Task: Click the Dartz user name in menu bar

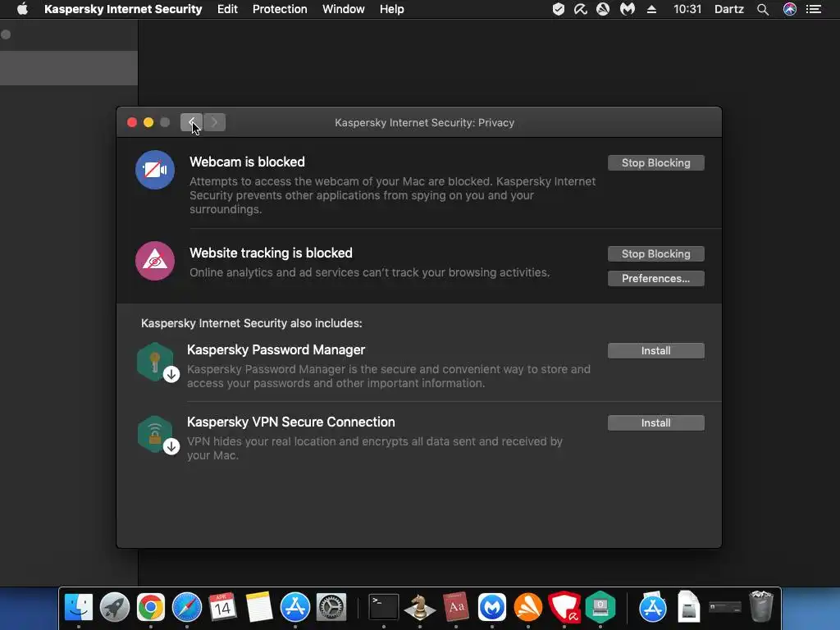Action: (729, 9)
